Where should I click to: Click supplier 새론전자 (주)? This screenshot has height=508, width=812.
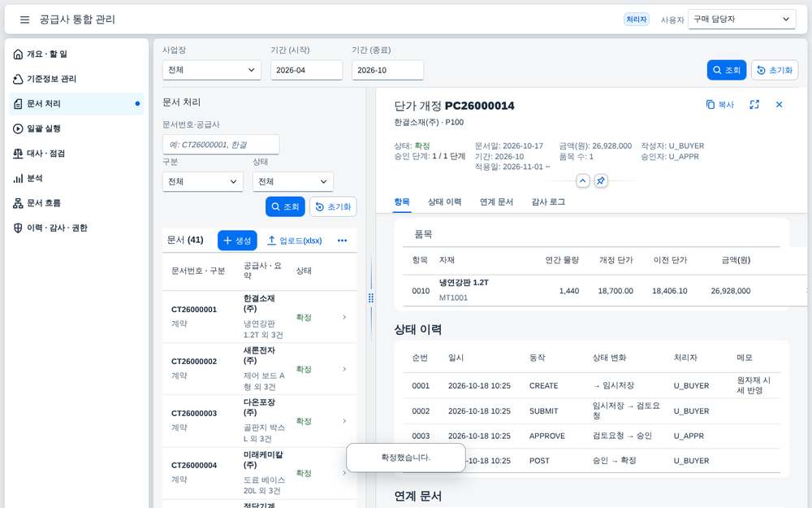pyautogui.click(x=259, y=355)
